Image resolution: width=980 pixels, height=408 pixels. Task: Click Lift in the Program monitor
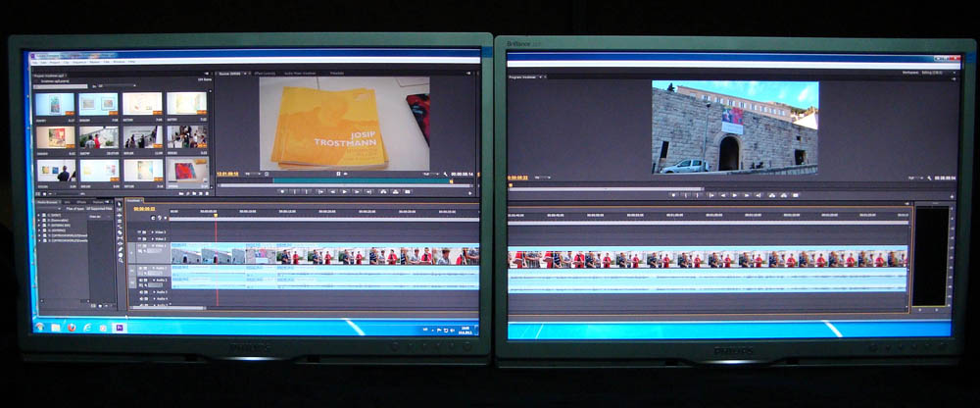[772, 195]
